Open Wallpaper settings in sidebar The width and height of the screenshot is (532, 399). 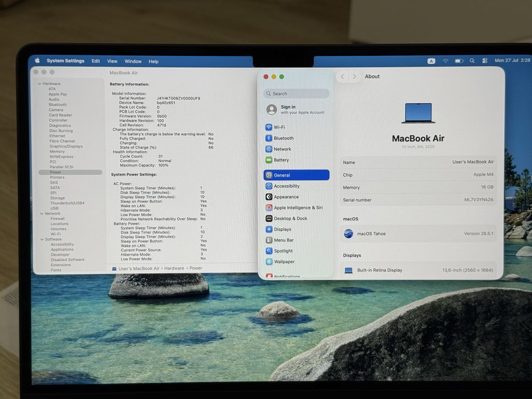(296, 262)
